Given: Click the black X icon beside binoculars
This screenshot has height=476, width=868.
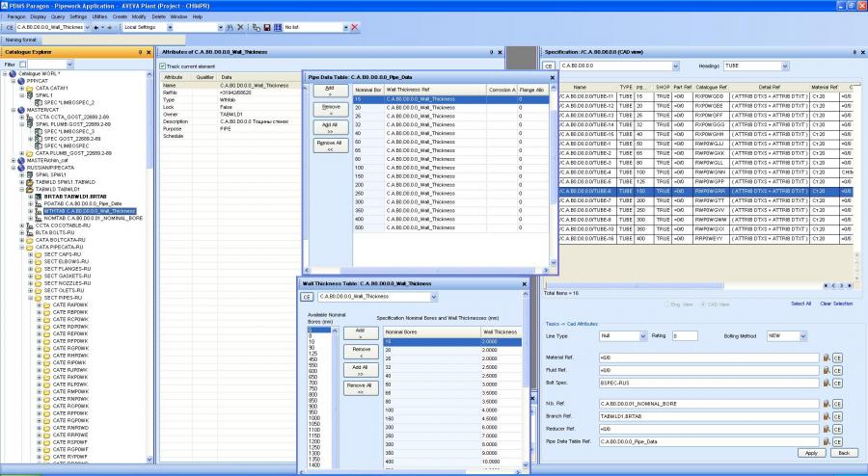Looking at the screenshot, I should 240,27.
